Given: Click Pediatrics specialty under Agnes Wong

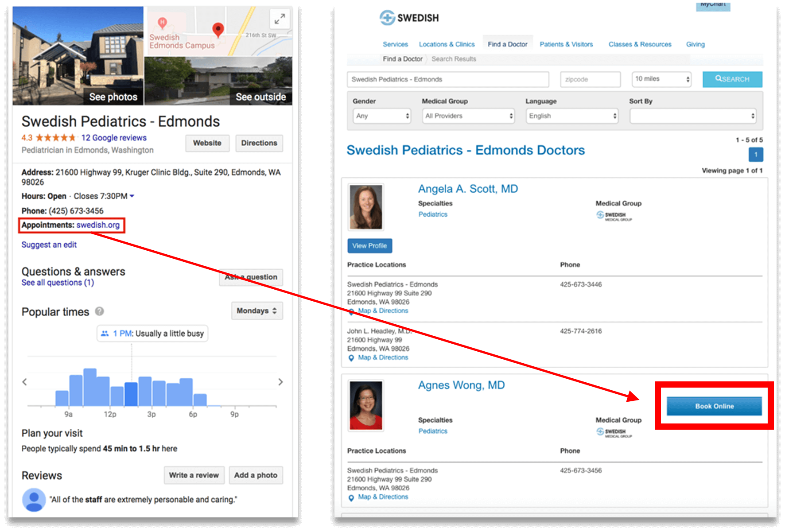Looking at the screenshot, I should tap(433, 431).
